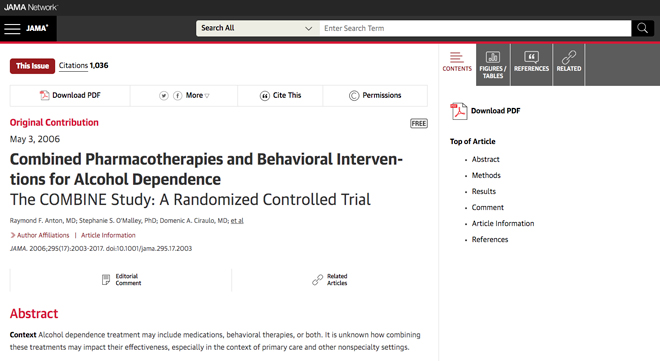This screenshot has width=660, height=361.
Task: Click author name Raymond F. Anton, MD
Action: pyautogui.click(x=43, y=220)
